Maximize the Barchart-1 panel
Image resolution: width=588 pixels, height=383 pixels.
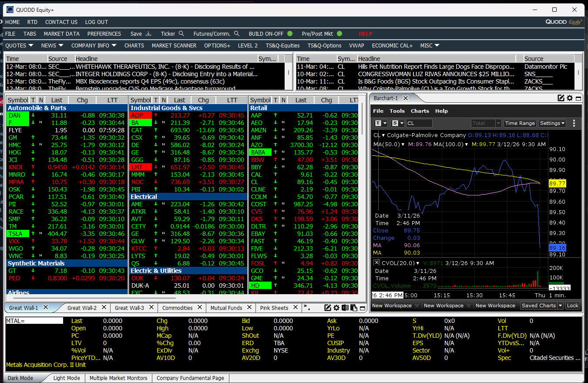coord(578,98)
